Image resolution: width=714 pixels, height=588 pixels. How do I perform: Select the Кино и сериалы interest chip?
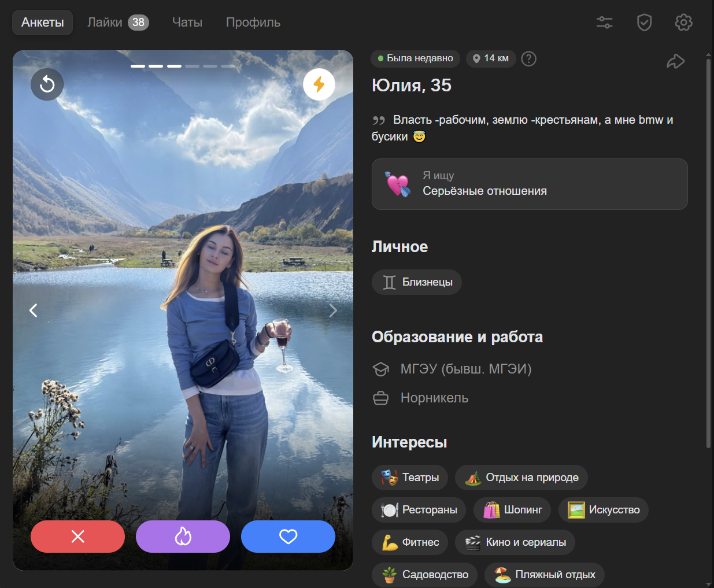pyautogui.click(x=515, y=542)
